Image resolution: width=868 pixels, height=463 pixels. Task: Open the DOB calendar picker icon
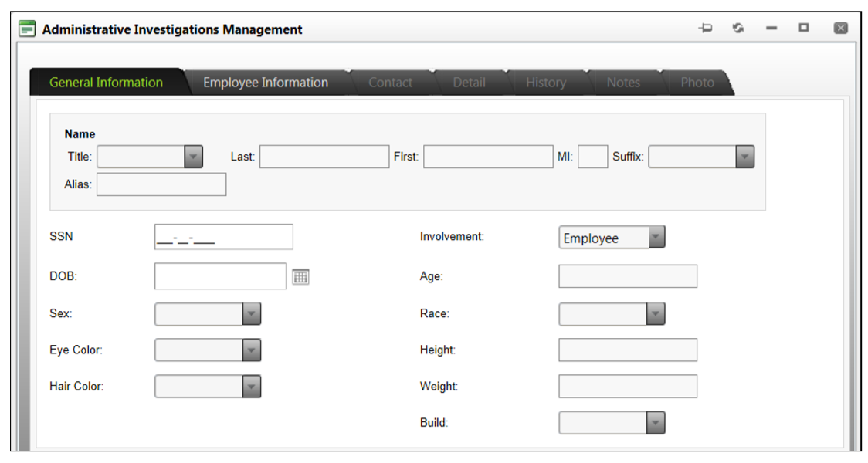301,277
